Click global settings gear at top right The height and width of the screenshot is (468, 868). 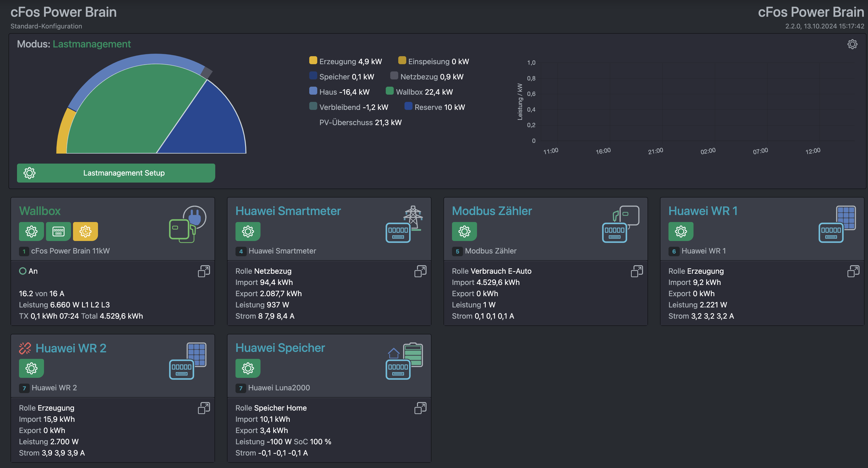click(x=852, y=44)
